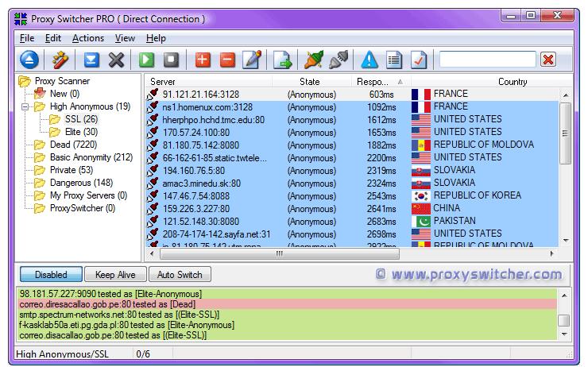Click the France flag on ns1.homenux.com row
This screenshot has height=367, width=588.
click(x=421, y=106)
